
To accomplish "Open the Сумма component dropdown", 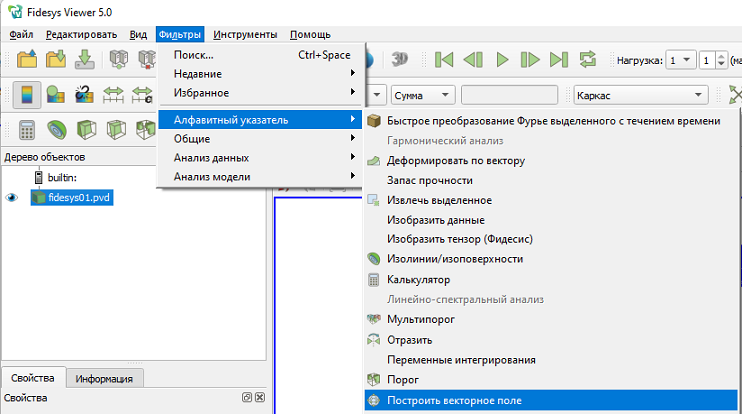I will [x=423, y=95].
